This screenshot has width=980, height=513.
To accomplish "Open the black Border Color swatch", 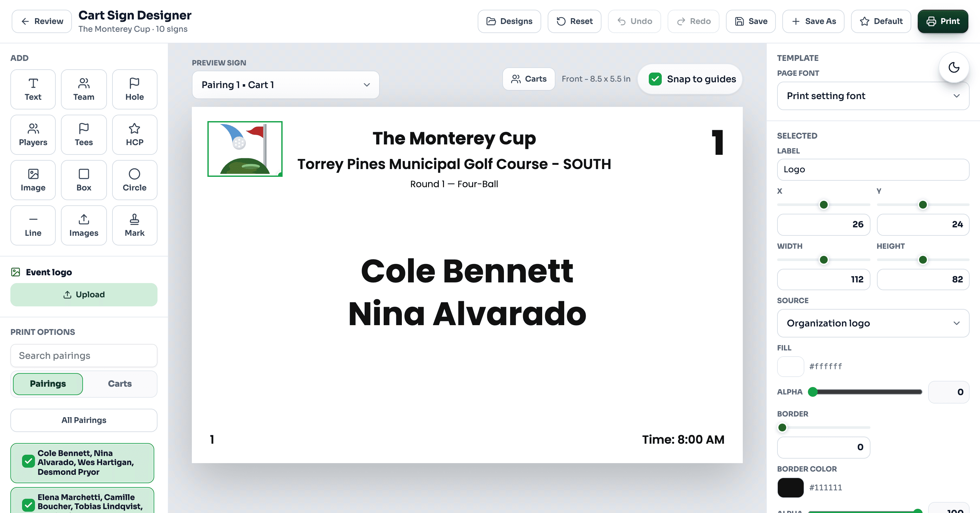I will tap(790, 487).
